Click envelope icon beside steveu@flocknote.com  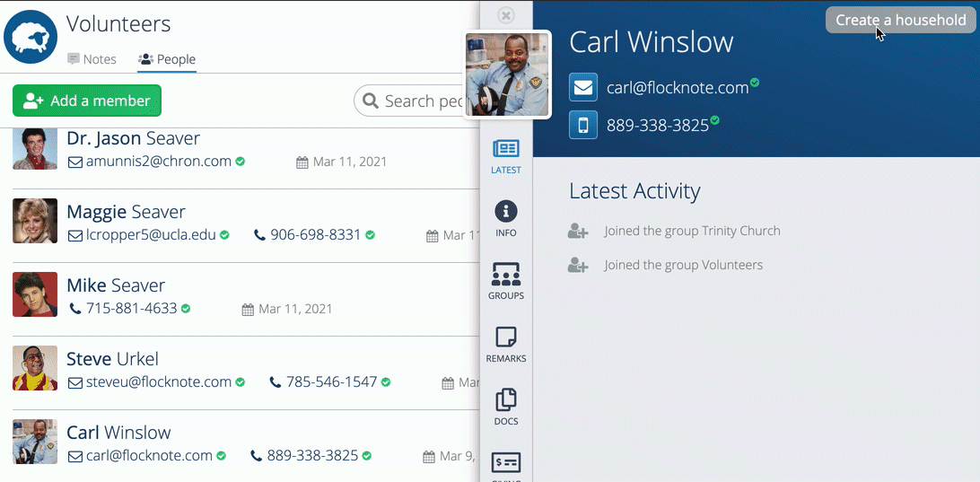pyautogui.click(x=75, y=382)
